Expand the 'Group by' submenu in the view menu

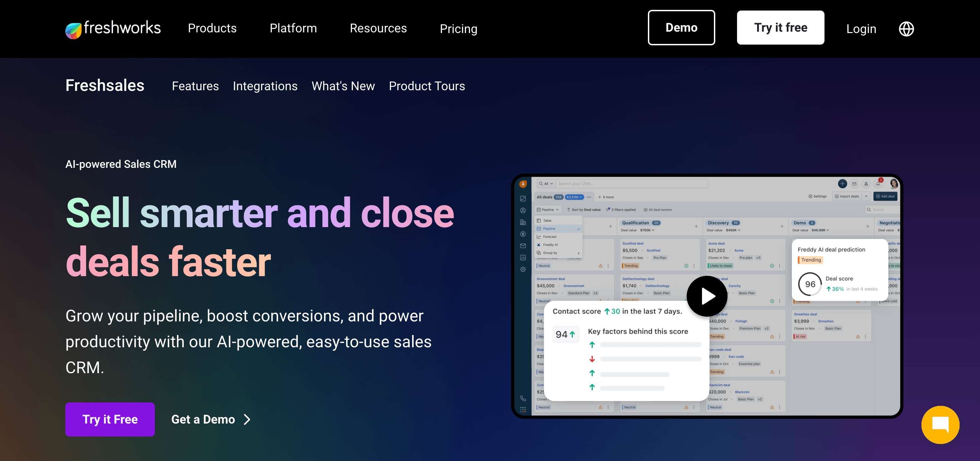(551, 253)
